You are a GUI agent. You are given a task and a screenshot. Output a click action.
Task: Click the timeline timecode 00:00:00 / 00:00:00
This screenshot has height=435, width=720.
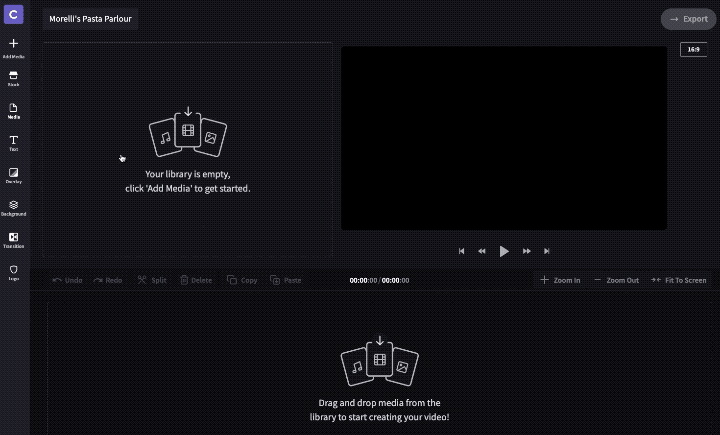(379, 280)
